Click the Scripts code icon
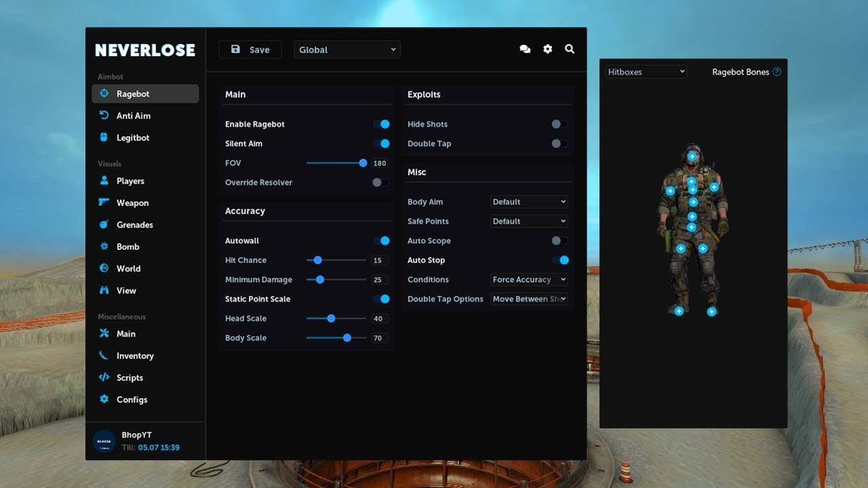868x488 pixels. coord(104,377)
